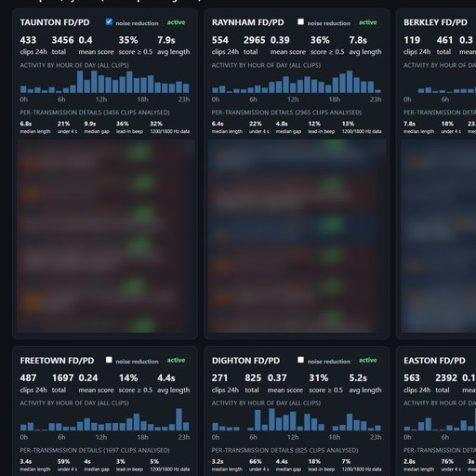
Task: Click Taunton's 35% score ≥ 0.5
Action: (x=128, y=40)
